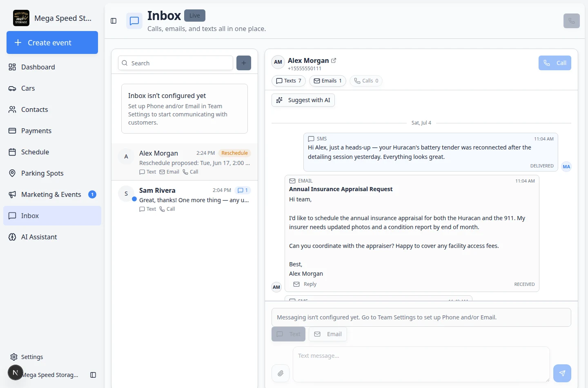Collapse sidebar via bottom panel icon
The image size is (588, 388).
[x=93, y=375]
